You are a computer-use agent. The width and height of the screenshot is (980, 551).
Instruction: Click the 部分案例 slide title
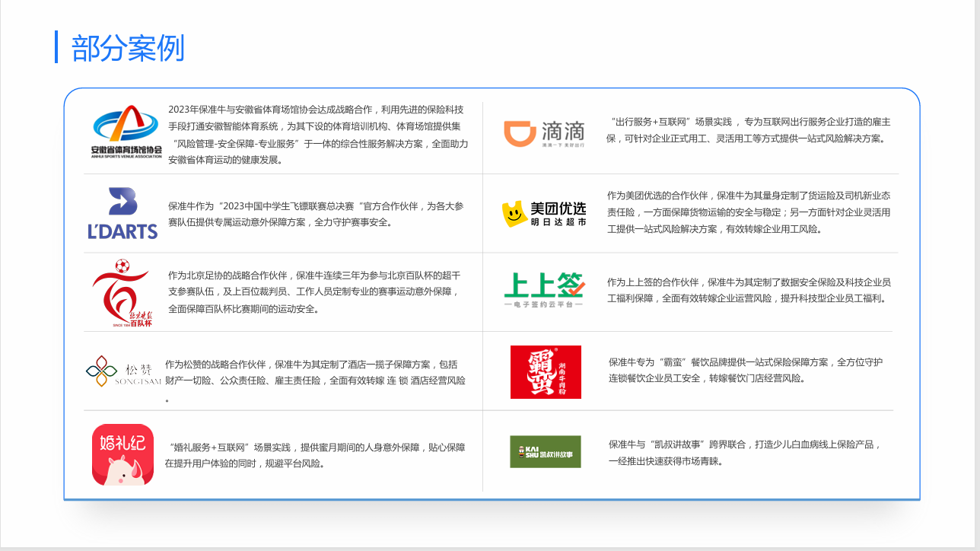pos(128,48)
